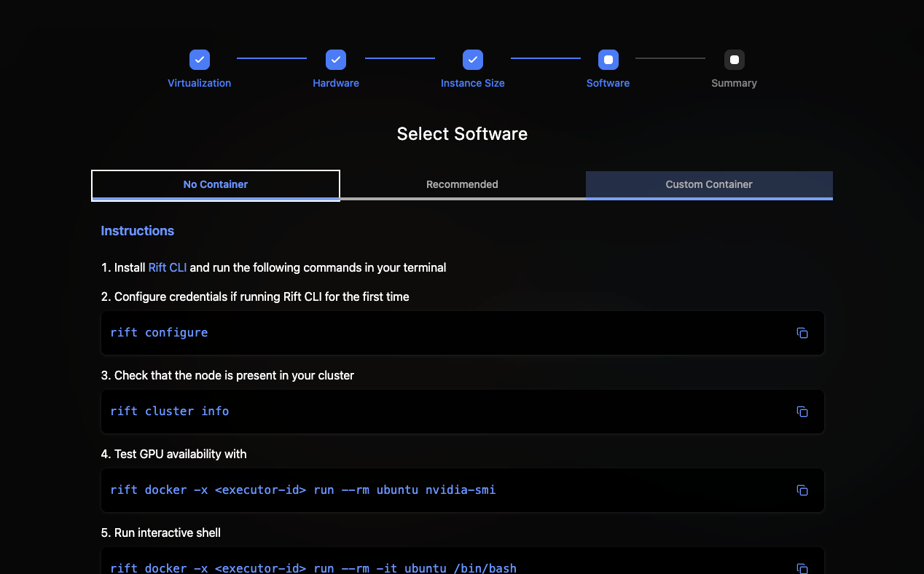Click the Instance Size step checkmark
924x574 pixels.
pos(472,59)
